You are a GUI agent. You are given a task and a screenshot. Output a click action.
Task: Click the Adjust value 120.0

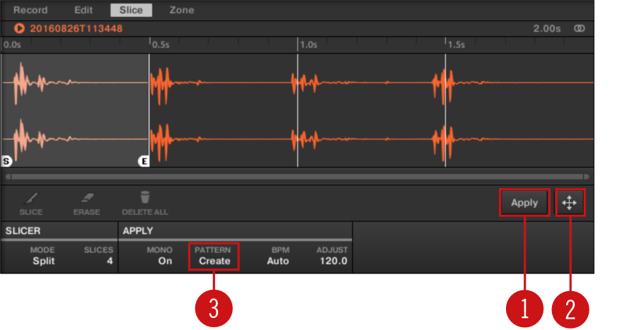[x=333, y=261]
